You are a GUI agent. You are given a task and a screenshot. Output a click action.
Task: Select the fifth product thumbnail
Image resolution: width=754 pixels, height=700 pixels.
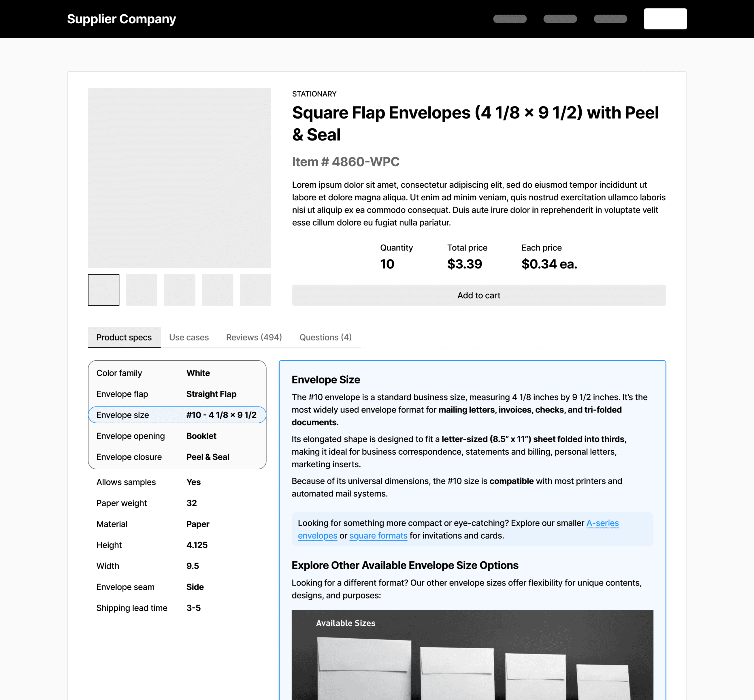[x=255, y=290]
